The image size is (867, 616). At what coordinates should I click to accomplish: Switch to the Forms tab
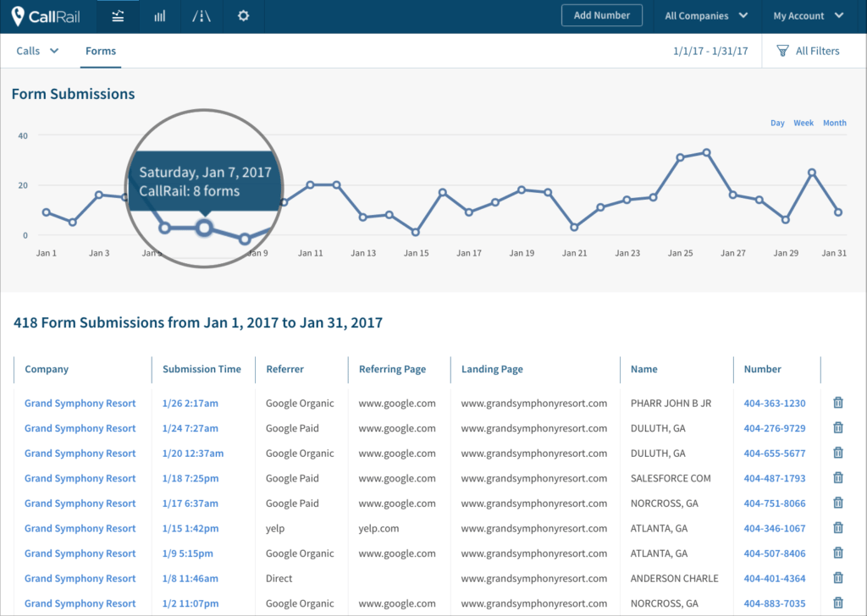[x=100, y=51]
